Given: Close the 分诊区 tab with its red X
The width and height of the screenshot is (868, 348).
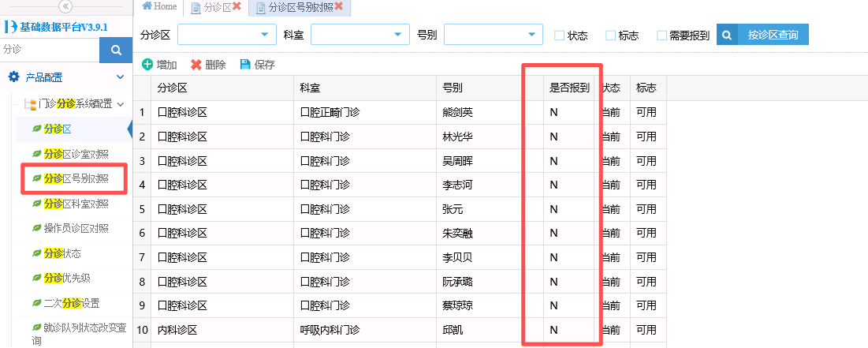Looking at the screenshot, I should click(x=237, y=6).
